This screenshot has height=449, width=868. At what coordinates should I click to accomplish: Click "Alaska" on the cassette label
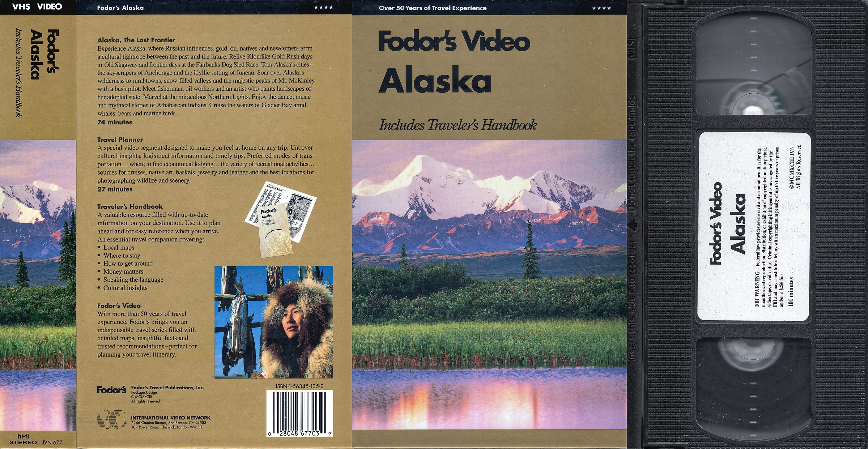click(738, 224)
